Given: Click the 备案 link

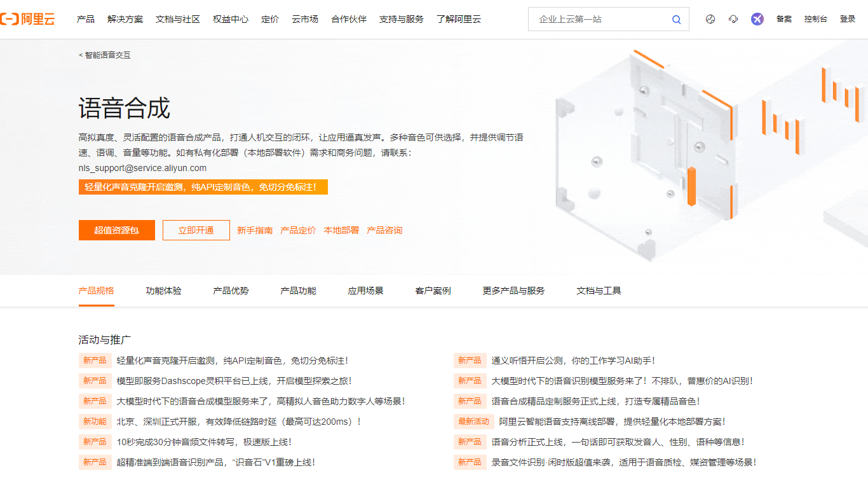Looking at the screenshot, I should pos(784,19).
